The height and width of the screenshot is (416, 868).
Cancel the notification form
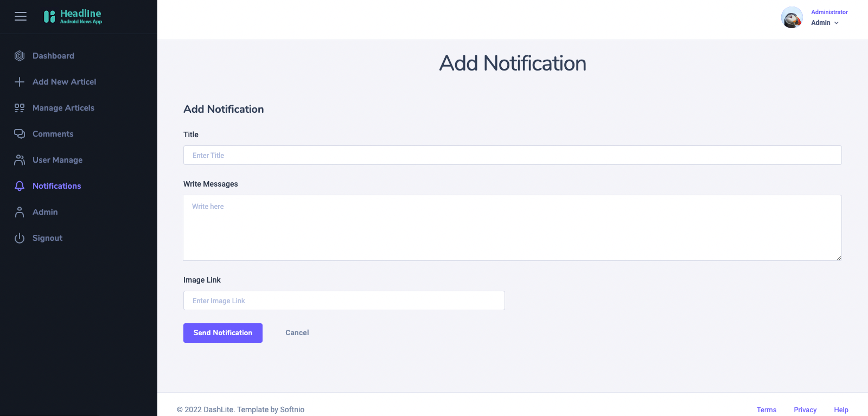click(297, 333)
